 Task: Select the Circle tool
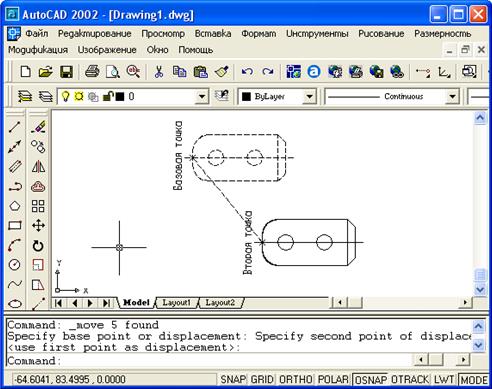(15, 265)
